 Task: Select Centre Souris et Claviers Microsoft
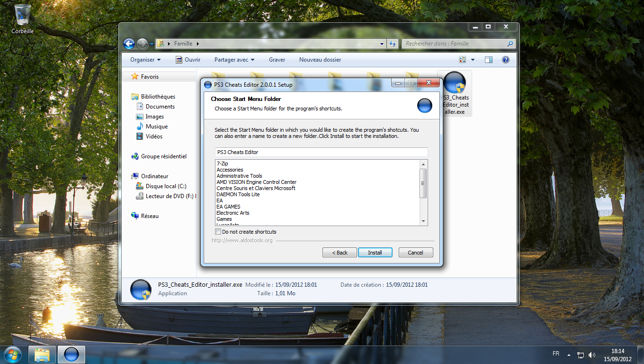point(256,188)
